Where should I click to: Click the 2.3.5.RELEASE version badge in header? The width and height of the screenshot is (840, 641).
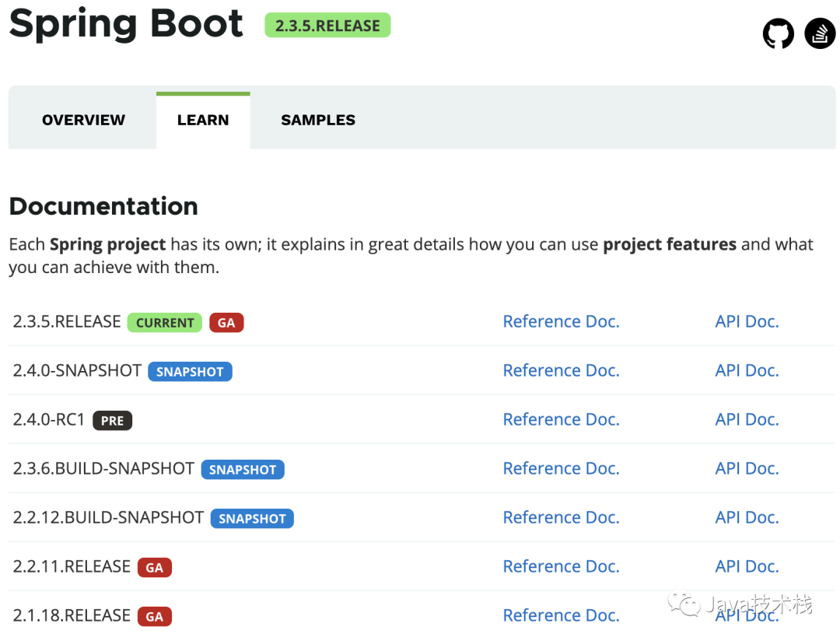[327, 25]
